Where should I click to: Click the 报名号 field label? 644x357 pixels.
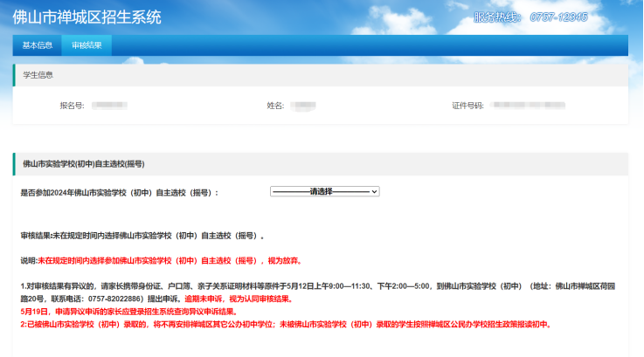72,106
